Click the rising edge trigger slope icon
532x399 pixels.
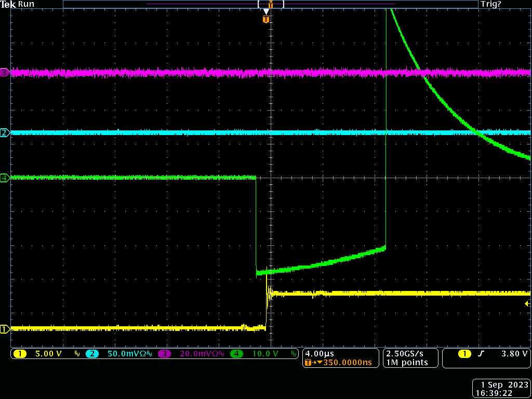(x=481, y=354)
